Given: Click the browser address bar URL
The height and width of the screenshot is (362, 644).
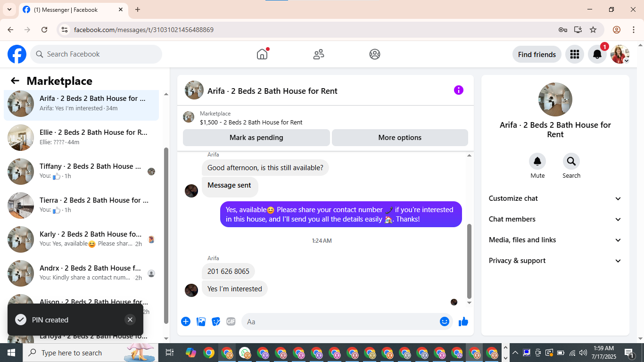Looking at the screenshot, I should (144, 30).
